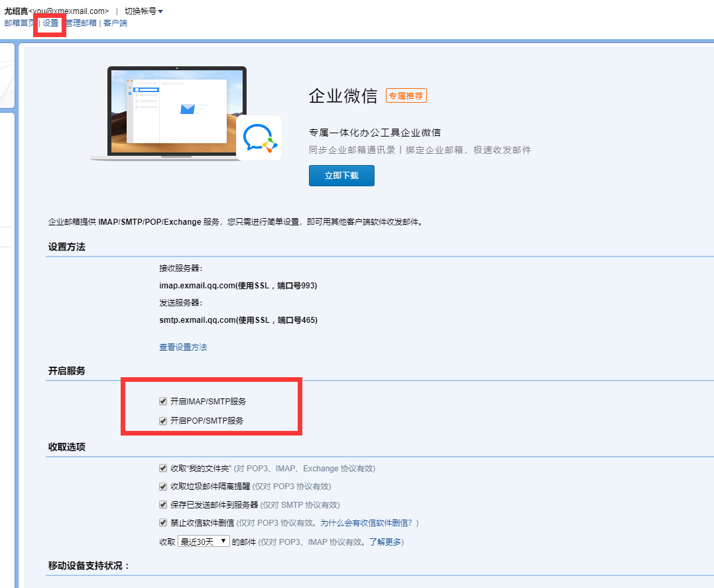714x588 pixels.
Task: Click the 专属推荐 orange badge
Action: [x=406, y=95]
